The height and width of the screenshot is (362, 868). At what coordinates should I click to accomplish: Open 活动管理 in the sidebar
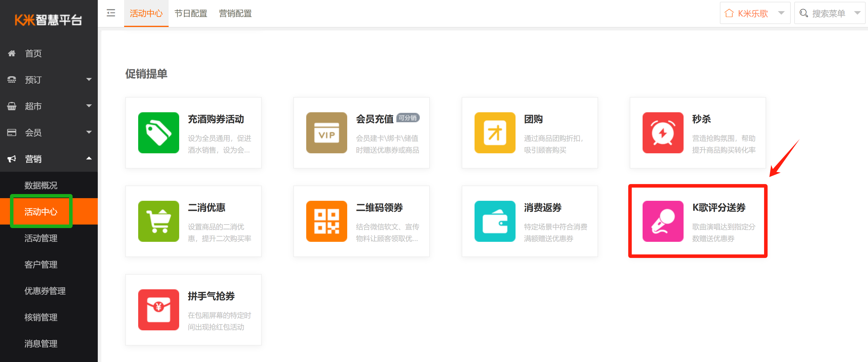[x=41, y=238]
